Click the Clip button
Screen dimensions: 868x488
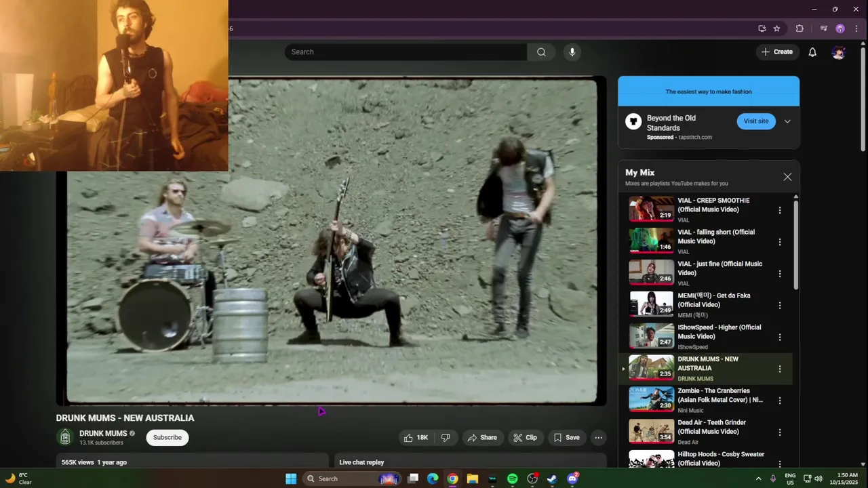[x=526, y=438]
